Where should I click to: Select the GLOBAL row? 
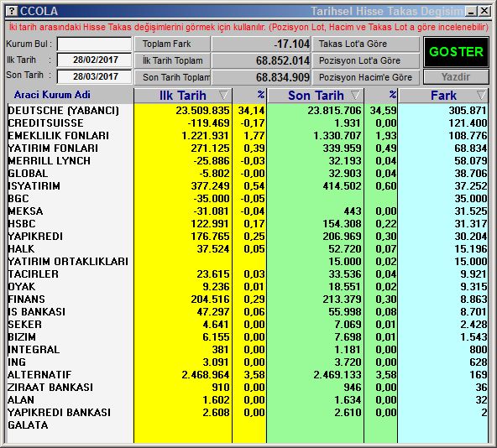tap(247, 174)
